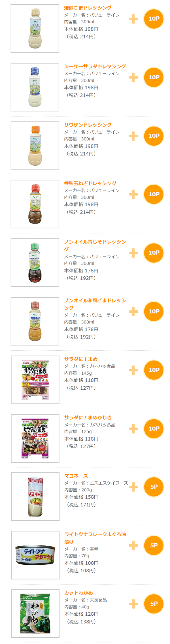The height and width of the screenshot is (644, 170).
Task: Open the カットわかめ product title
Action: [x=78, y=593]
